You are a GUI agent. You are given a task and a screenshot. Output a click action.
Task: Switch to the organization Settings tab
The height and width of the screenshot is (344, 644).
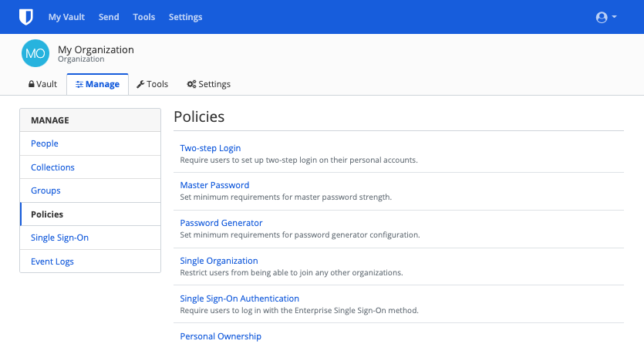(209, 84)
